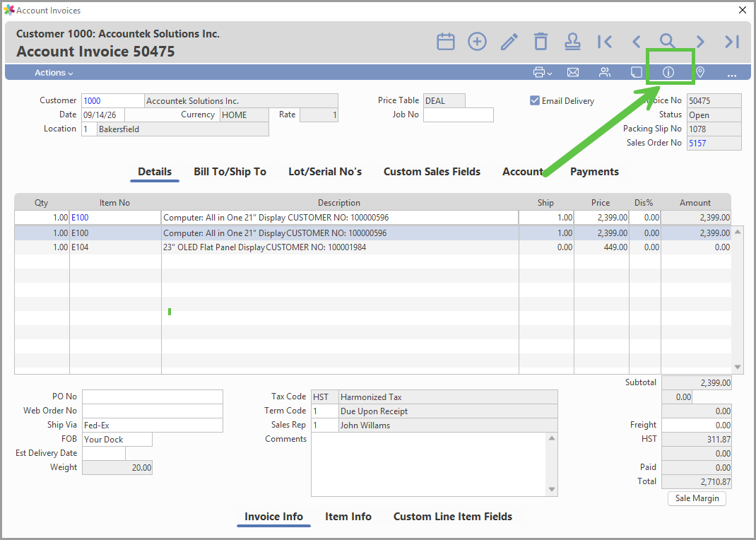Open the blue E100 item link

click(x=80, y=218)
